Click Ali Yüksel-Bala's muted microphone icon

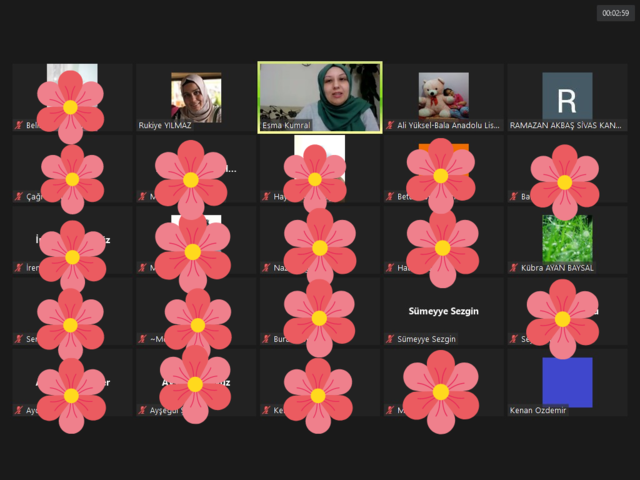390,125
